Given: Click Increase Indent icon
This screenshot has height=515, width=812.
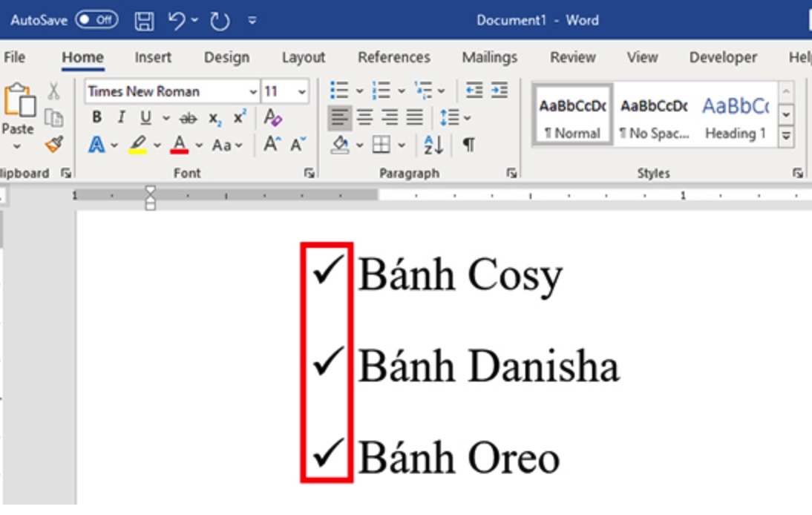Looking at the screenshot, I should click(500, 91).
